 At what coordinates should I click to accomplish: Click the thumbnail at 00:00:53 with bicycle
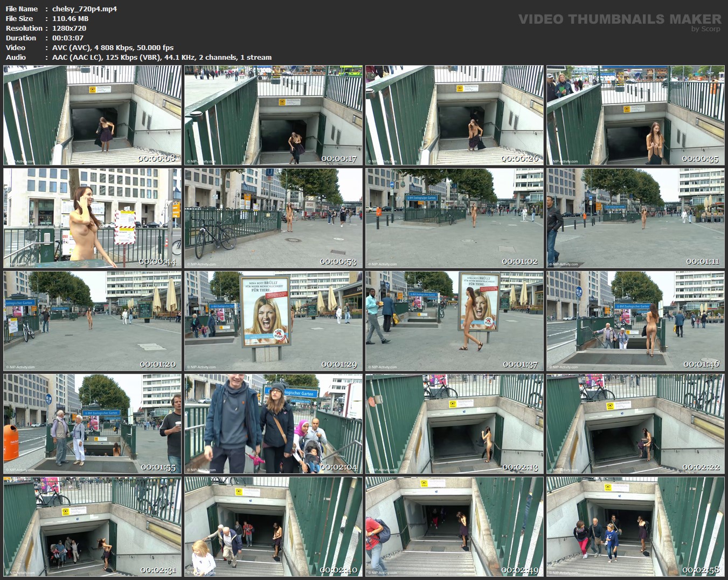274,218
